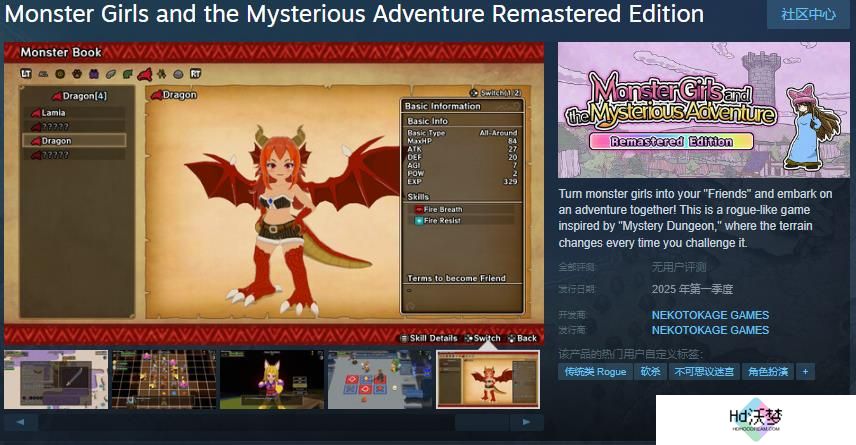Click the RT shoulder button icon
Image resolution: width=856 pixels, height=445 pixels.
195,74
